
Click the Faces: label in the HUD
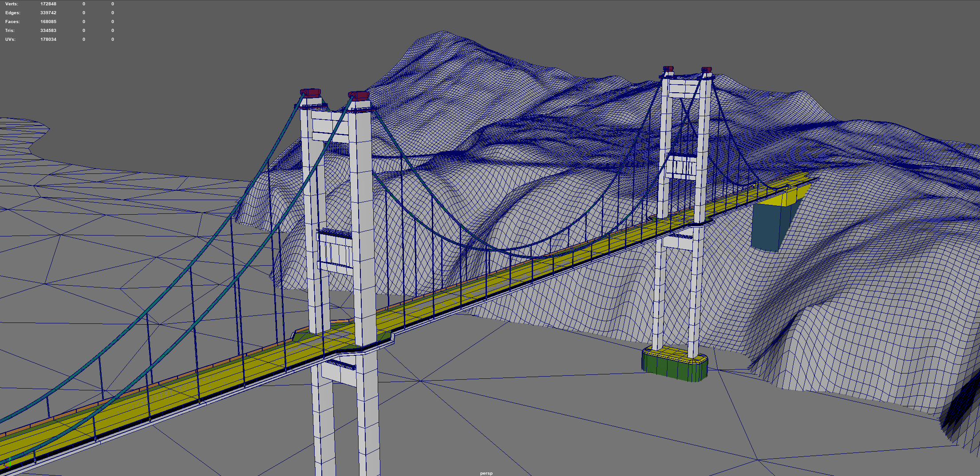tap(12, 22)
